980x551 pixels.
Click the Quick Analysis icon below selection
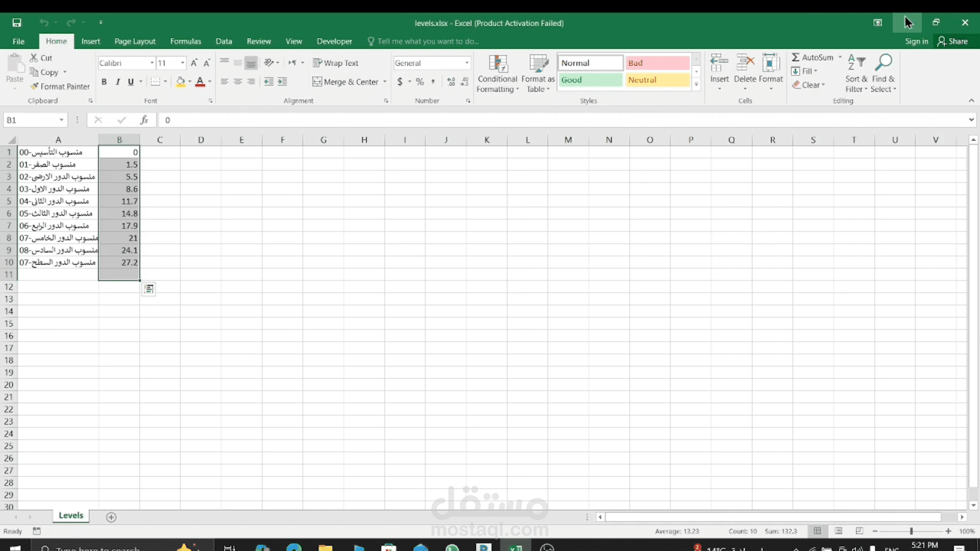coord(149,289)
